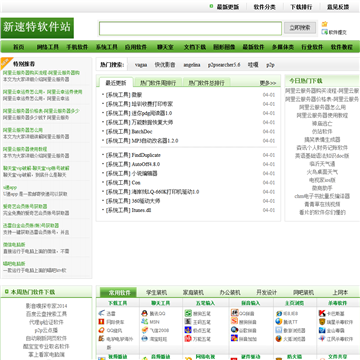This screenshot has width=360, height=360.
Task: Click the 淘宝旺旺 icon
Action: point(144,339)
